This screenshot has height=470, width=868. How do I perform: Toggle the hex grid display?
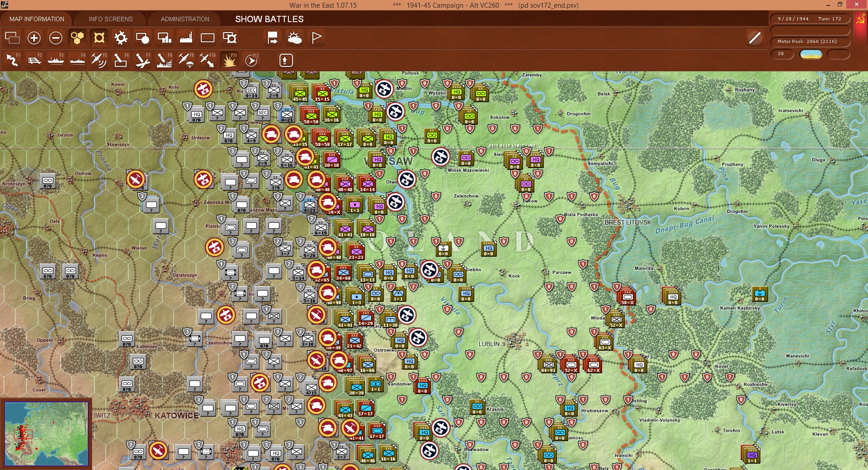pyautogui.click(x=77, y=38)
